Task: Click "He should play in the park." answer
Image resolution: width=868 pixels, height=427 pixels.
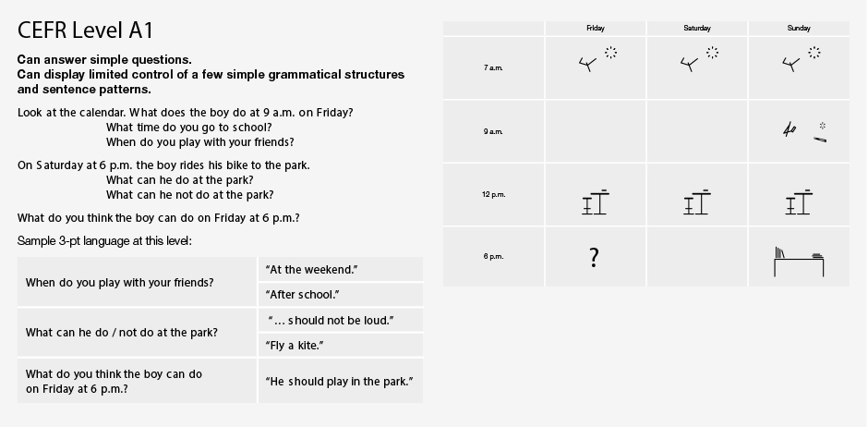Action: click(339, 382)
